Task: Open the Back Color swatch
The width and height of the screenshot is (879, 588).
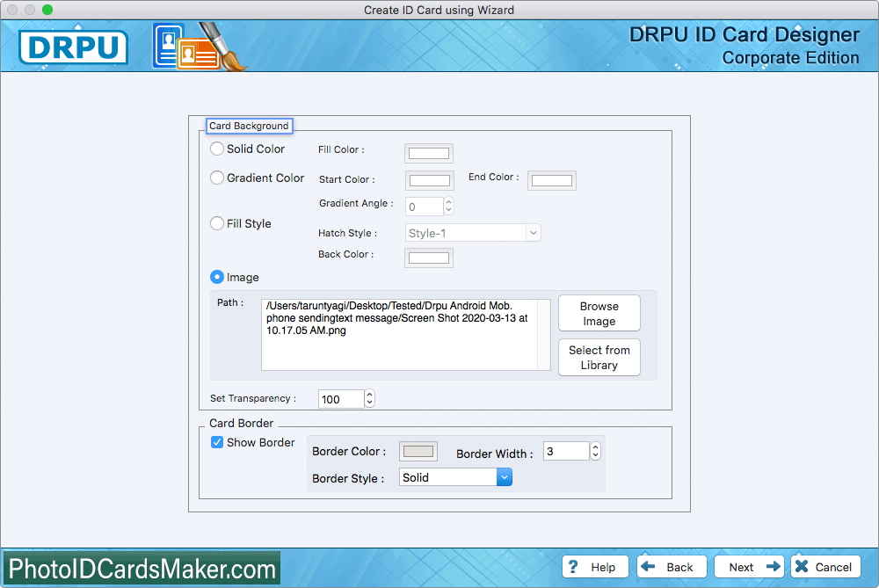Action: tap(429, 258)
